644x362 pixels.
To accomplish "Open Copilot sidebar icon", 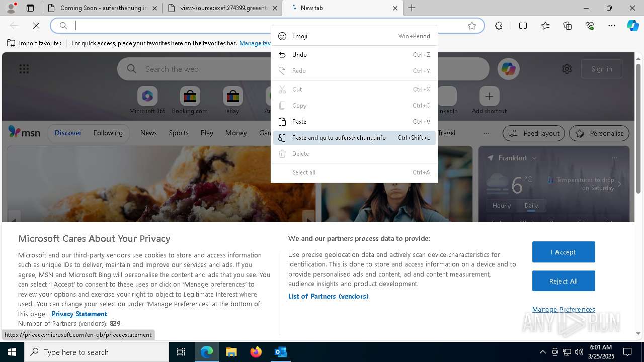I will 633,26.
